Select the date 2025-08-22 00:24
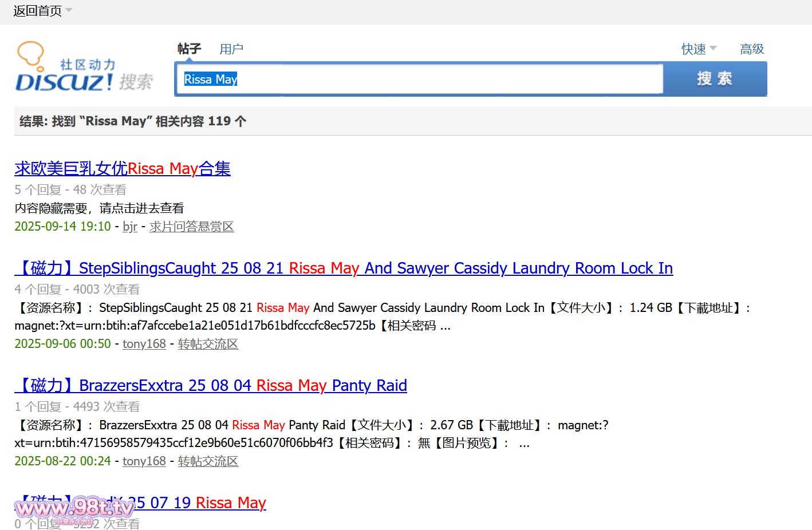The image size is (812, 530). pyautogui.click(x=62, y=461)
